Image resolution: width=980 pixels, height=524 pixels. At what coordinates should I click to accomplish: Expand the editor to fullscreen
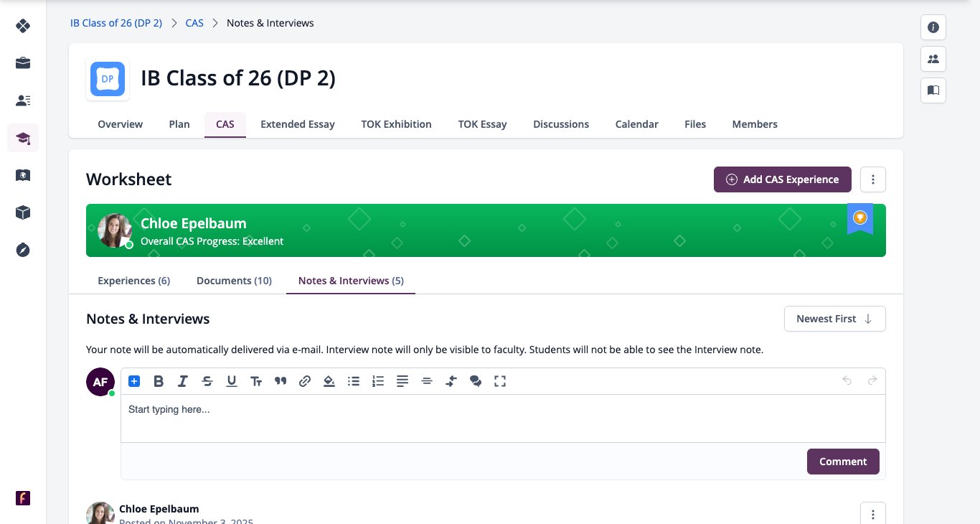500,381
